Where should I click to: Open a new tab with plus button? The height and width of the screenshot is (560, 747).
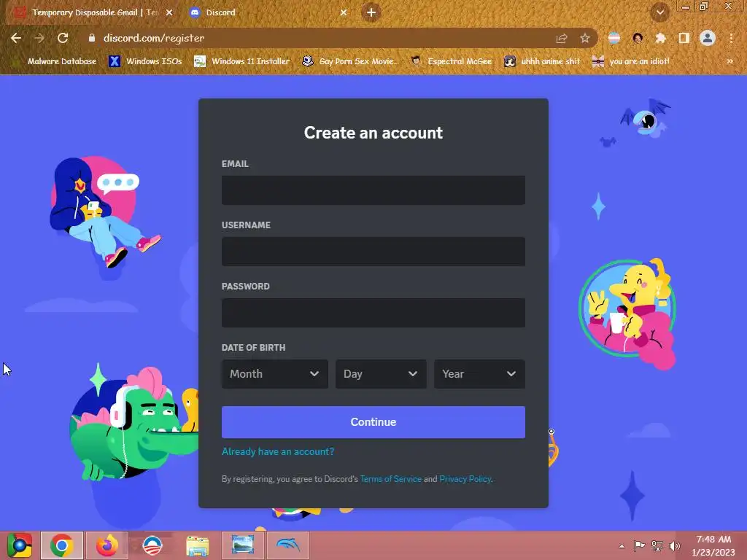coord(371,12)
